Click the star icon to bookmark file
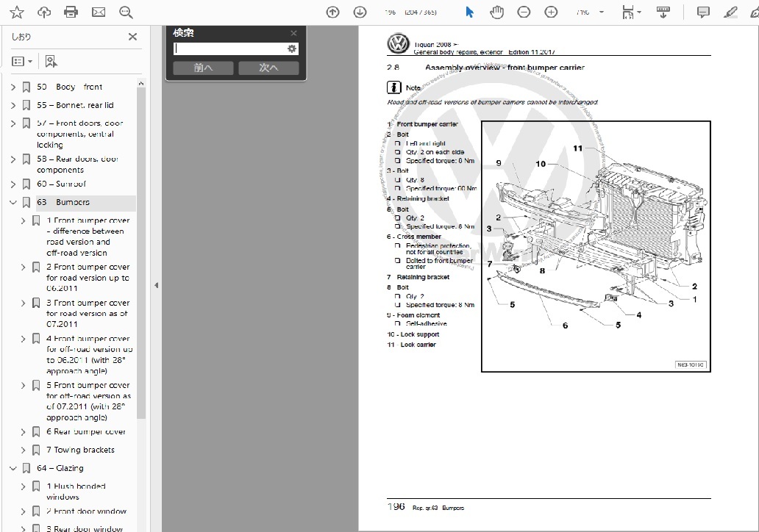 [16, 12]
